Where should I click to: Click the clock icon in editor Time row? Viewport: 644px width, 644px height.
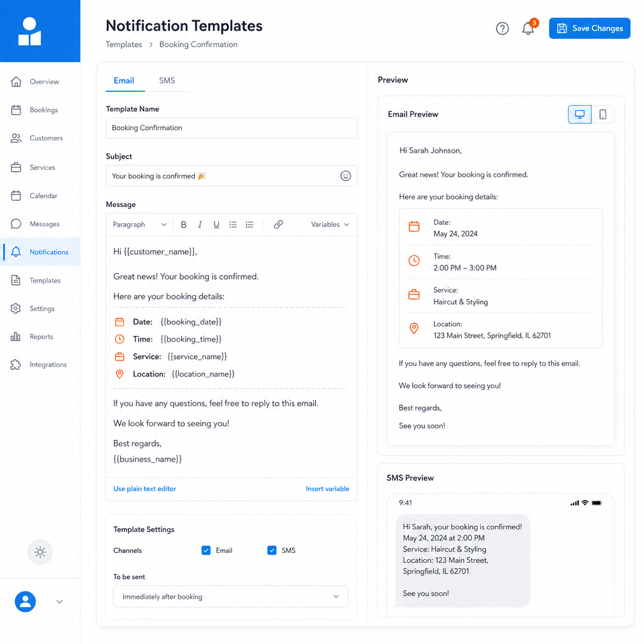pyautogui.click(x=119, y=339)
